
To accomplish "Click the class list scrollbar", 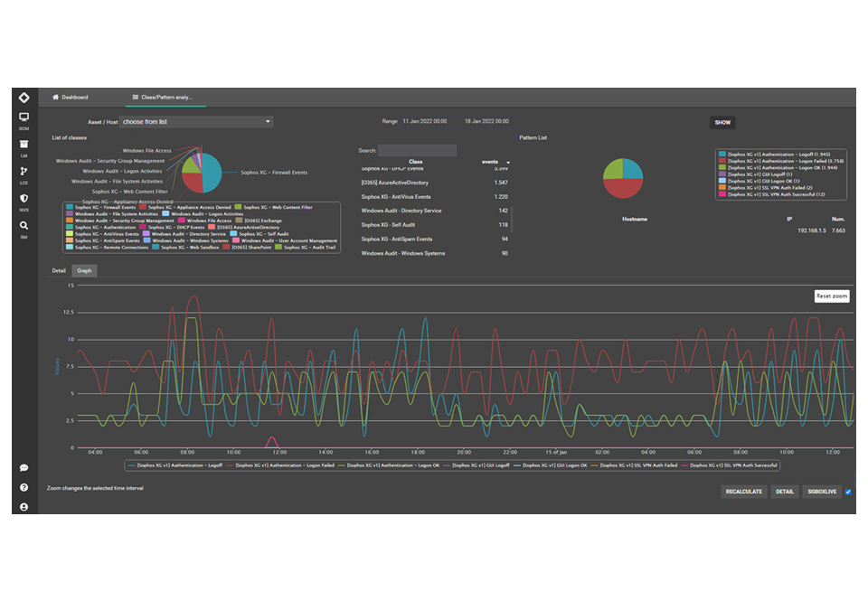I will (512, 219).
